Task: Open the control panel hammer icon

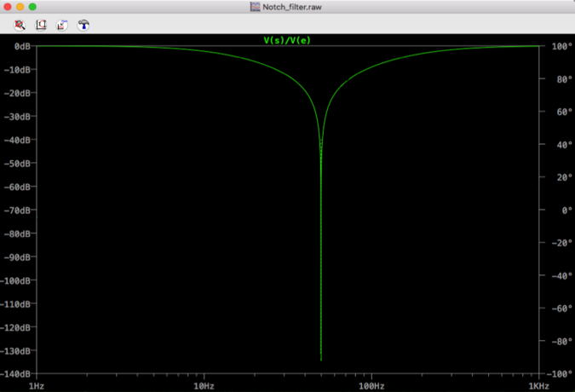Action: [83, 26]
